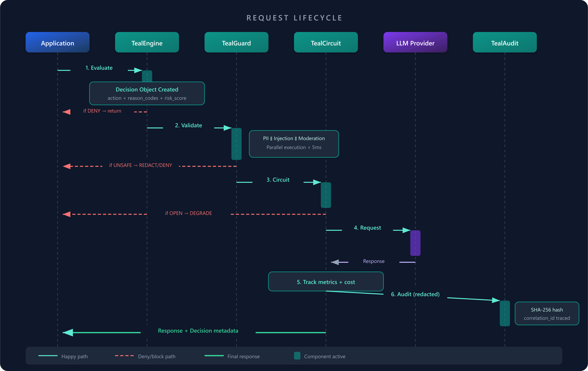Click the TealCircuit activation bar
The width and height of the screenshot is (588, 371).
326,195
